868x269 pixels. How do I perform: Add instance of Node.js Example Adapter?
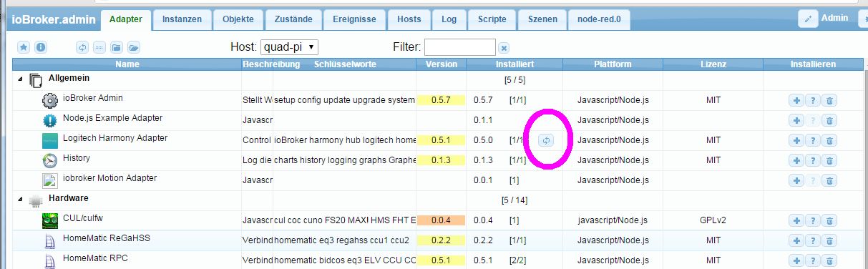[x=796, y=120]
